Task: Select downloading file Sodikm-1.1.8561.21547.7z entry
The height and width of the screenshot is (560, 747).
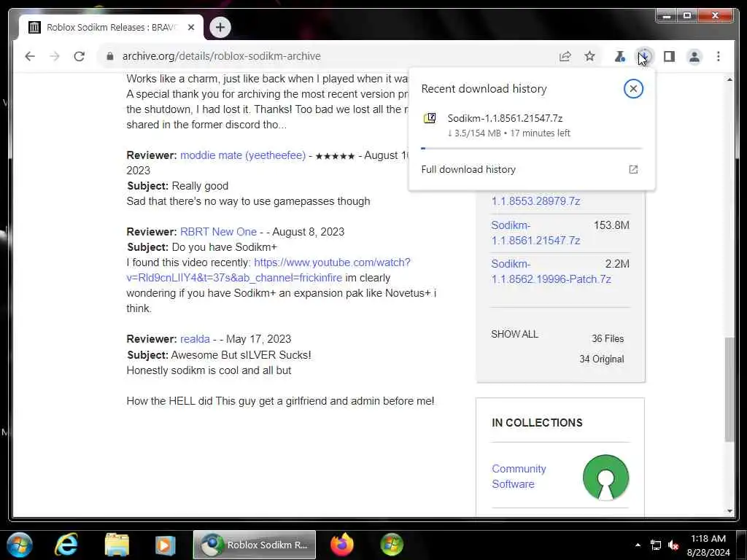Action: [x=531, y=125]
